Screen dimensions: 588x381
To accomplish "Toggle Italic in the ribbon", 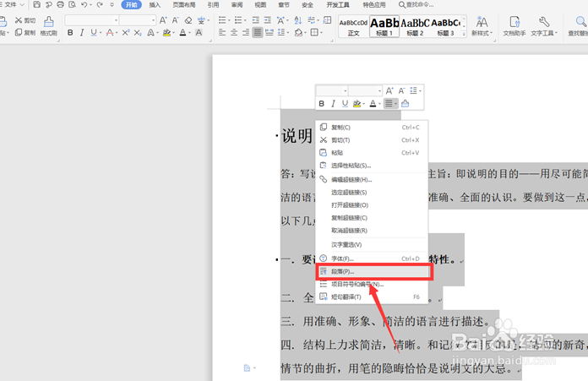I will (82, 33).
